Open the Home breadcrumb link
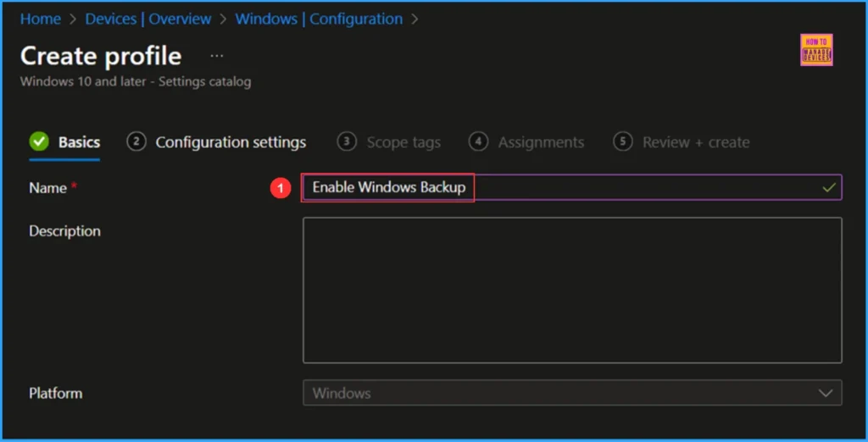 41,19
